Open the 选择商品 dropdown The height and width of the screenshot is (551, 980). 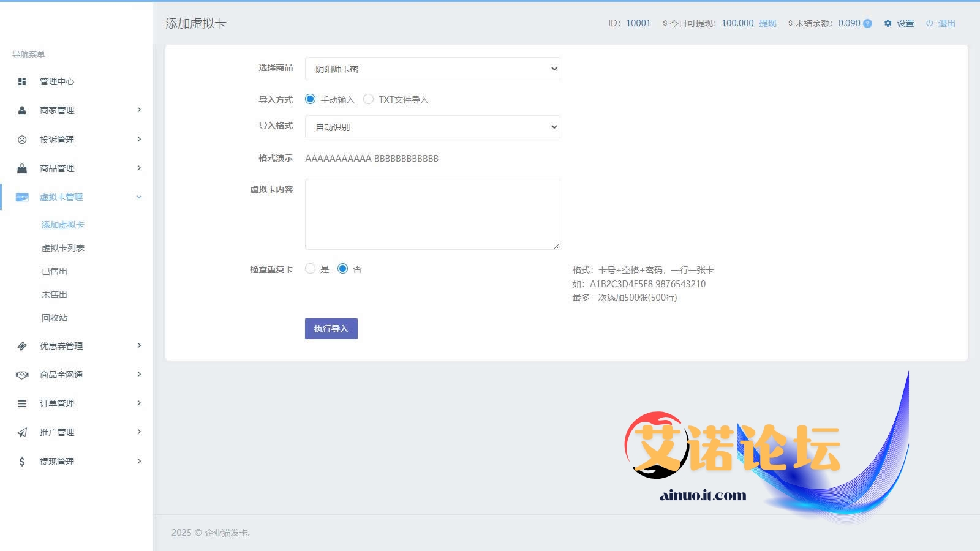[x=432, y=69]
